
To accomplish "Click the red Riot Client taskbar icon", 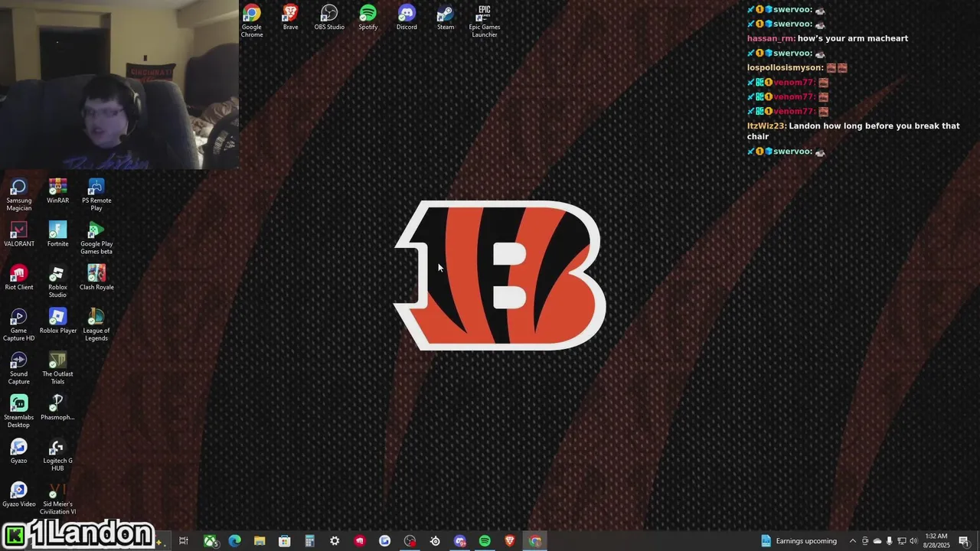I will click(360, 541).
